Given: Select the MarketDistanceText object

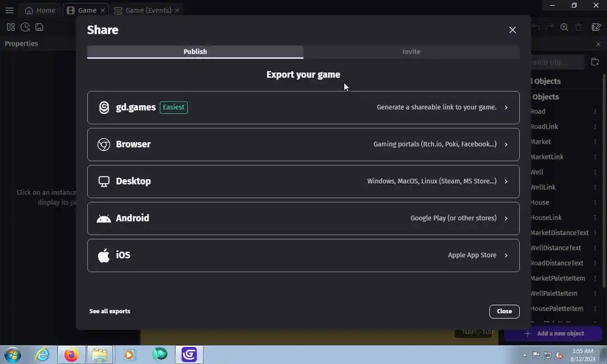Looking at the screenshot, I should click(x=560, y=233).
